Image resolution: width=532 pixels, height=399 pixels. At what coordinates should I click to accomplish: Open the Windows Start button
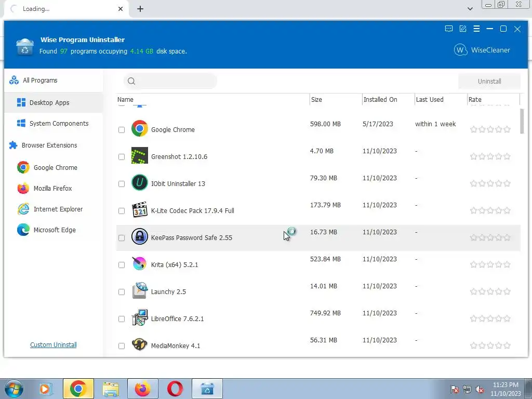(x=13, y=389)
